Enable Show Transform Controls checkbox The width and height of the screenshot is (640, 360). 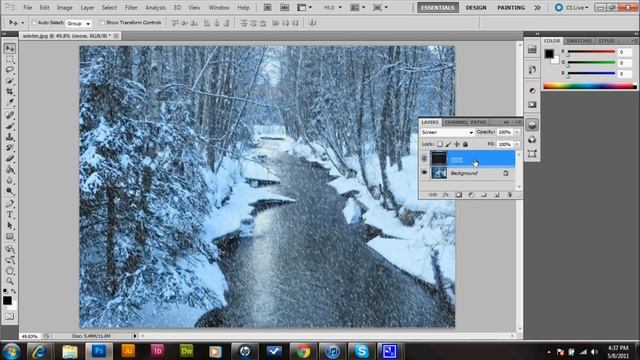102,23
